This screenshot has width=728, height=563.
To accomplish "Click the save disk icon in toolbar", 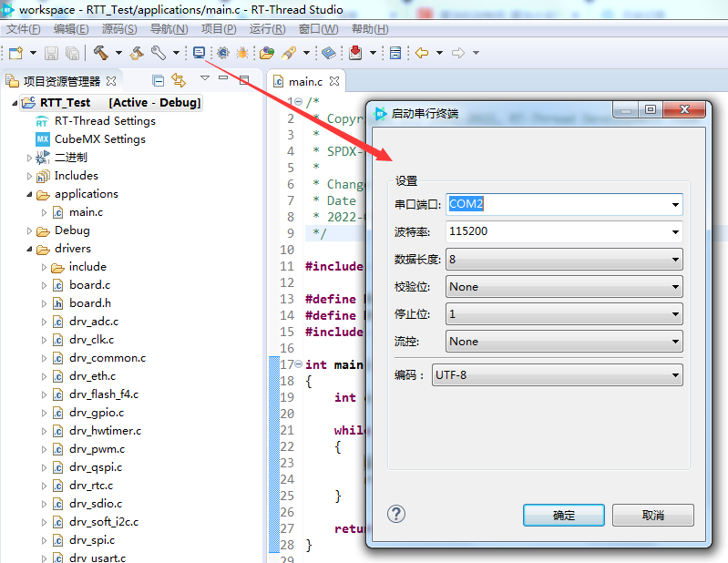I will (52, 53).
